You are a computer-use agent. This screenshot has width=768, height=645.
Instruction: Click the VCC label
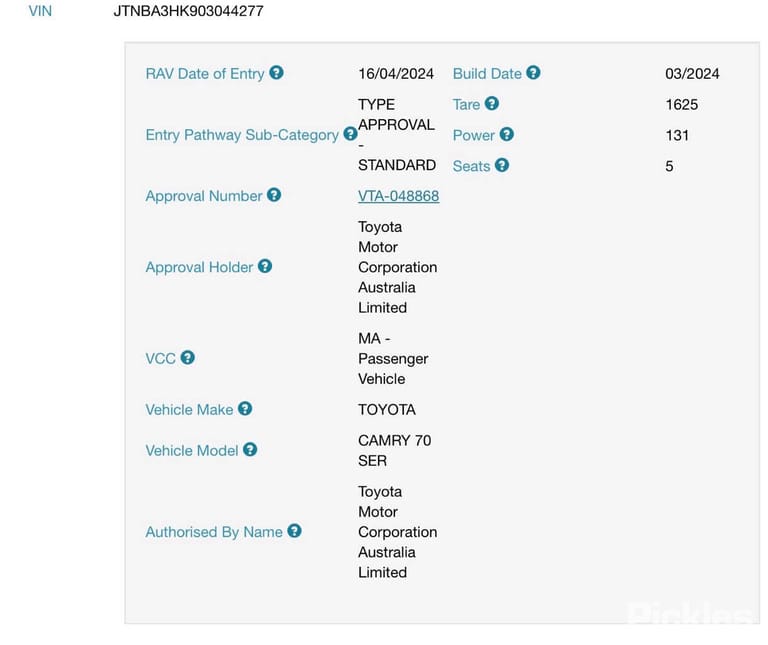(161, 358)
